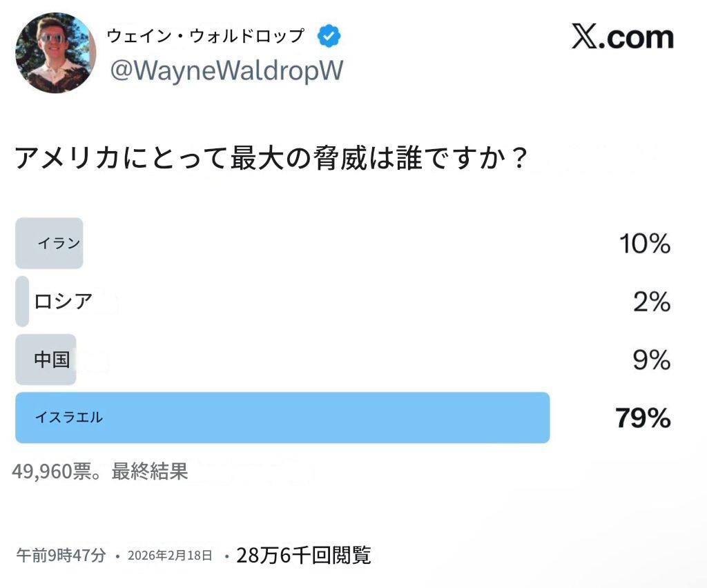Click the bold 79% winning percentage
This screenshot has height=588, width=707.
(x=643, y=418)
